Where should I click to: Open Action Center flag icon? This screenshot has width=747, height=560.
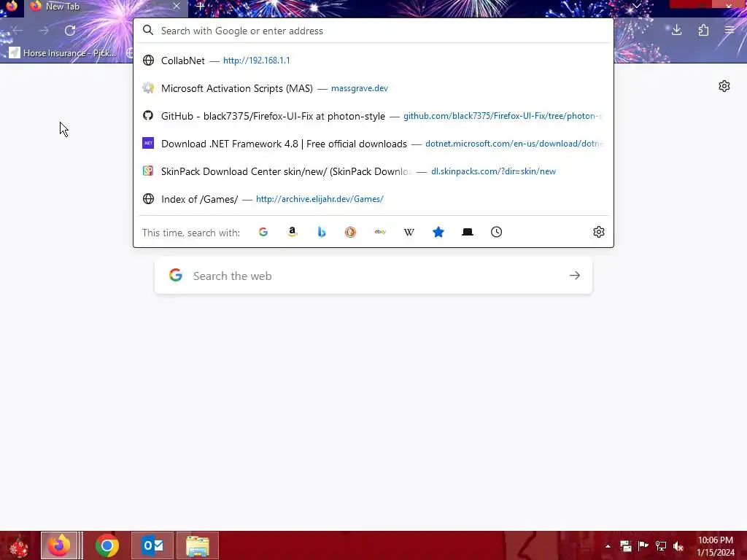643,546
